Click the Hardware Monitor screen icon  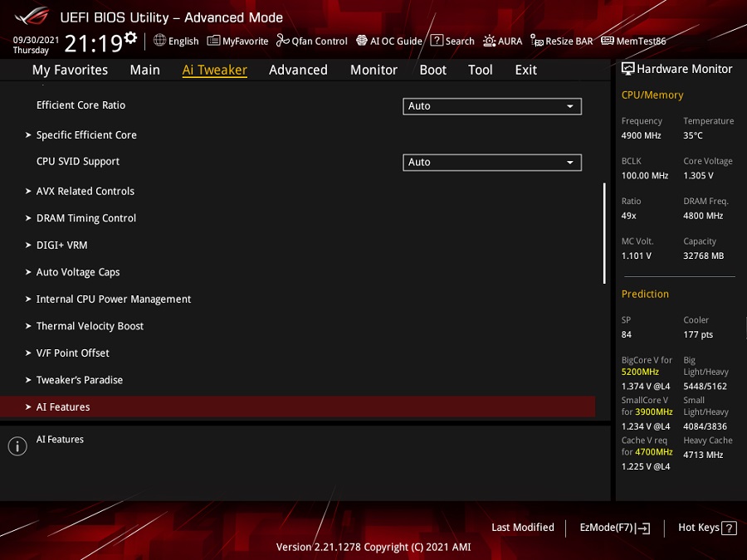point(628,69)
